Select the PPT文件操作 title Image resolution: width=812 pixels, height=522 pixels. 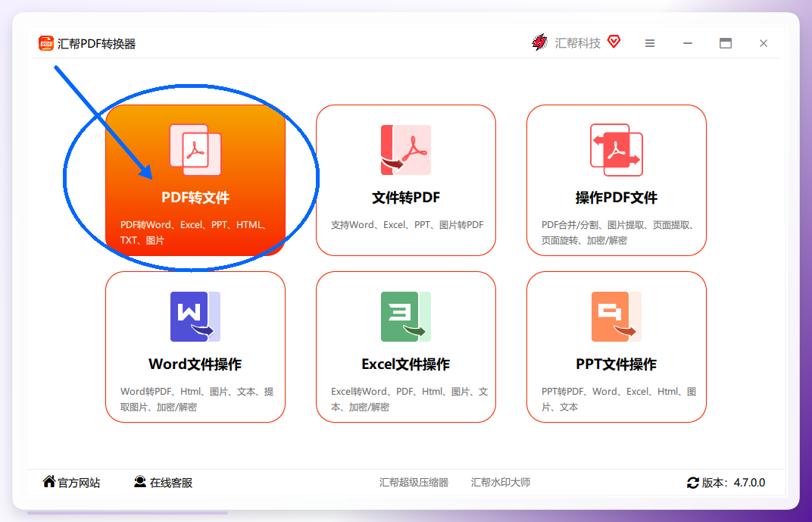[x=617, y=364]
